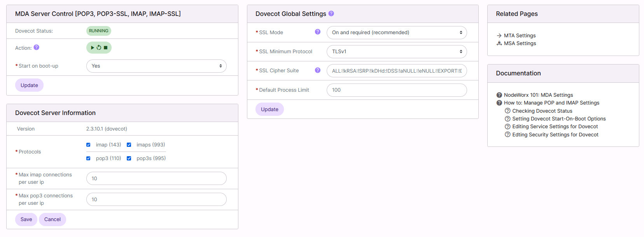Click icon beside MSA Settings

[499, 44]
